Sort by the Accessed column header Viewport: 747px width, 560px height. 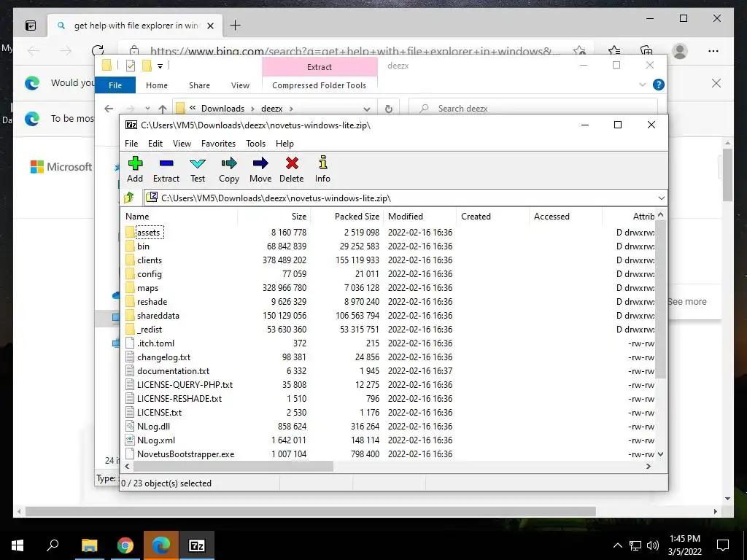click(x=565, y=216)
